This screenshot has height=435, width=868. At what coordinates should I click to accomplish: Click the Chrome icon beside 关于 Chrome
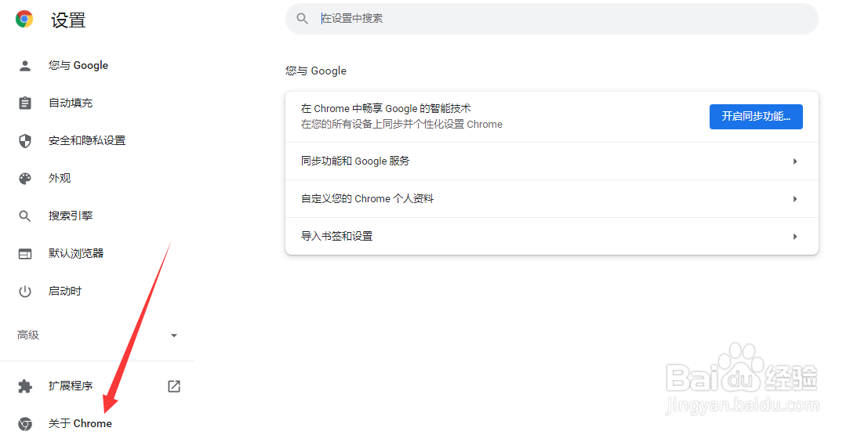pos(25,424)
